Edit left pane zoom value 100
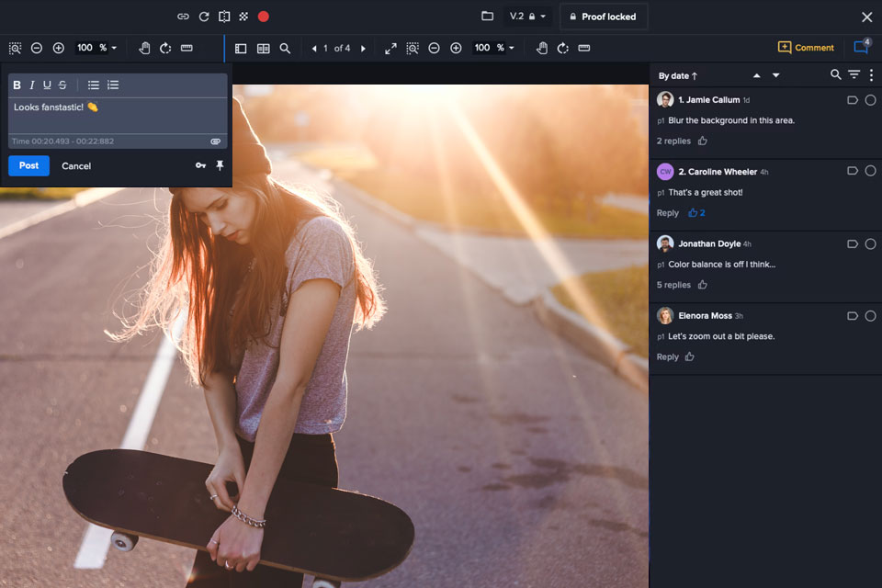The width and height of the screenshot is (882, 588). 85,48
